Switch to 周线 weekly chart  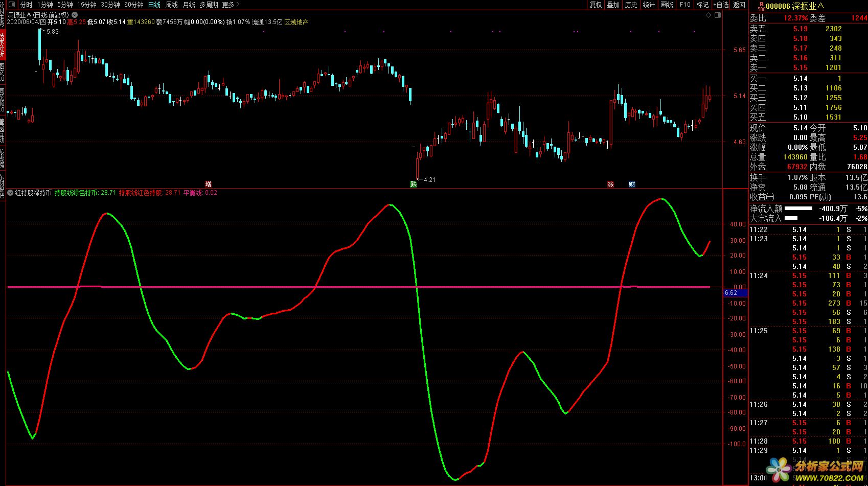[x=172, y=5]
